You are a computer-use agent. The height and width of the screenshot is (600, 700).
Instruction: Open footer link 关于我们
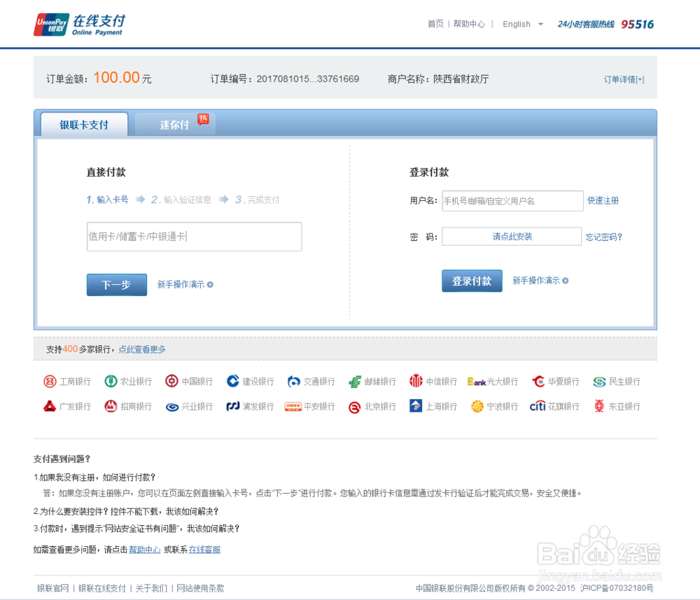click(151, 588)
